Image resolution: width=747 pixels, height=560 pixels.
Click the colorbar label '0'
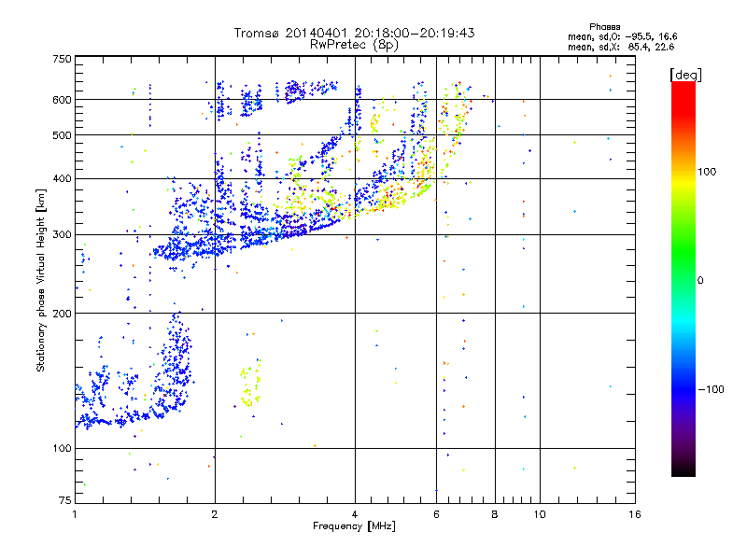tap(700, 281)
